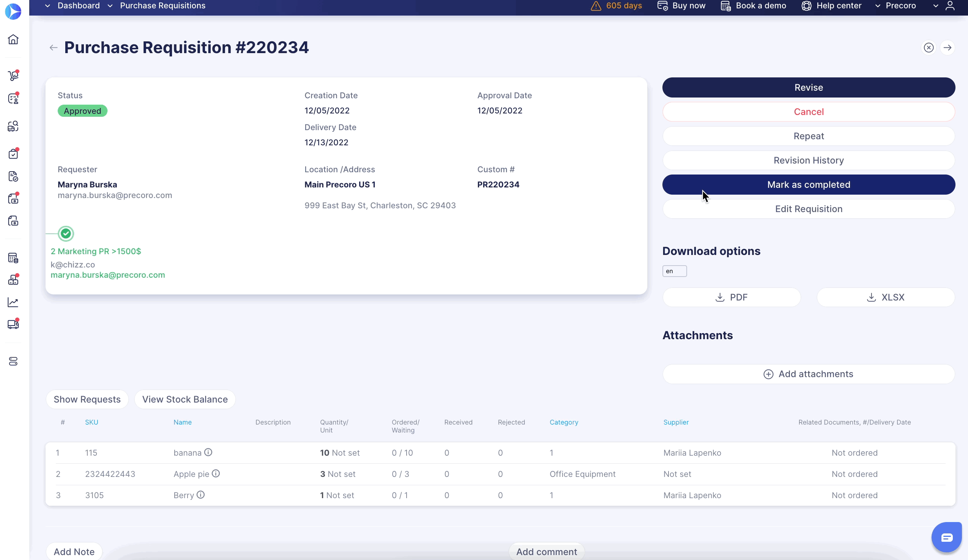The height and width of the screenshot is (560, 968).
Task: Click the Mark as completed button
Action: point(808,184)
